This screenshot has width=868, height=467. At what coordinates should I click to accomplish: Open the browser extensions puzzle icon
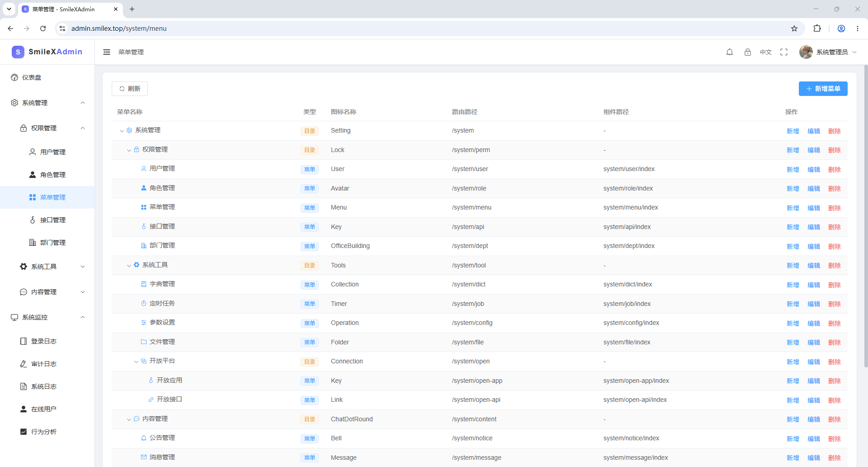817,29
